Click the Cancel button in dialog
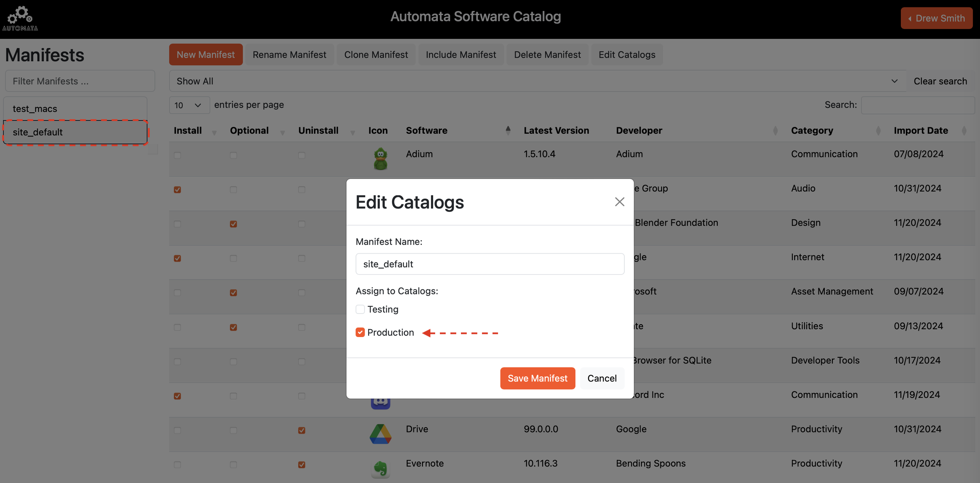The height and width of the screenshot is (483, 980). 602,378
